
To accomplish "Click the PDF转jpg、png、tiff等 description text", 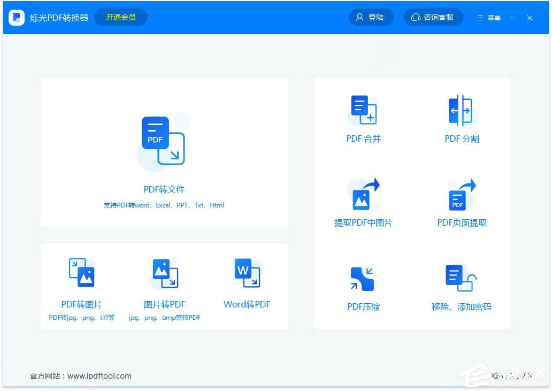I will click(82, 318).
